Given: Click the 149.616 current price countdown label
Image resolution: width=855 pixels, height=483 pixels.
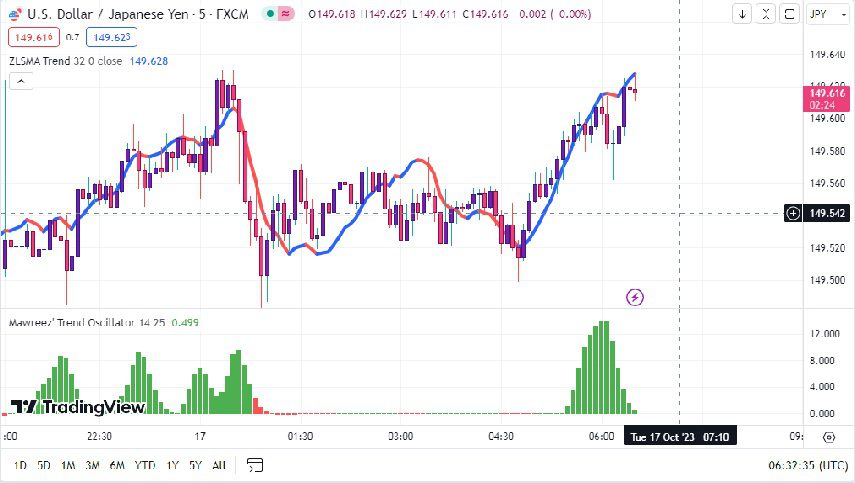Looking at the screenshot, I should coord(826,99).
